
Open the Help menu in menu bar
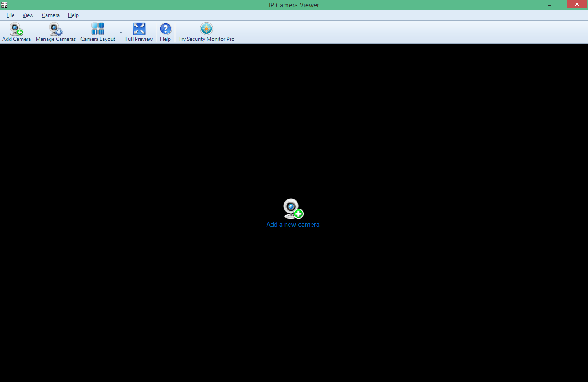(x=73, y=15)
